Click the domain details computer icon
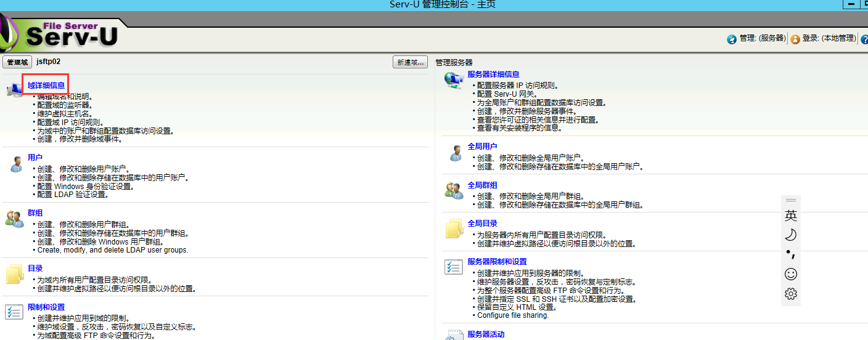Image resolution: width=868 pixels, height=340 pixels. coord(14,91)
